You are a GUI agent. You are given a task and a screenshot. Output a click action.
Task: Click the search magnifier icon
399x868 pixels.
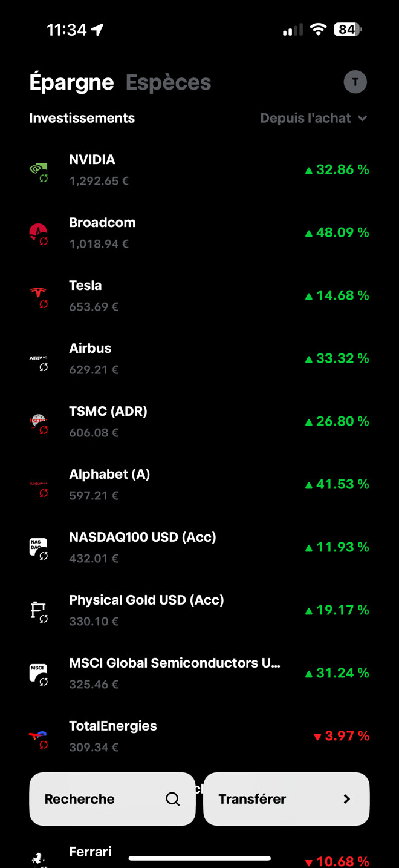pos(173,799)
